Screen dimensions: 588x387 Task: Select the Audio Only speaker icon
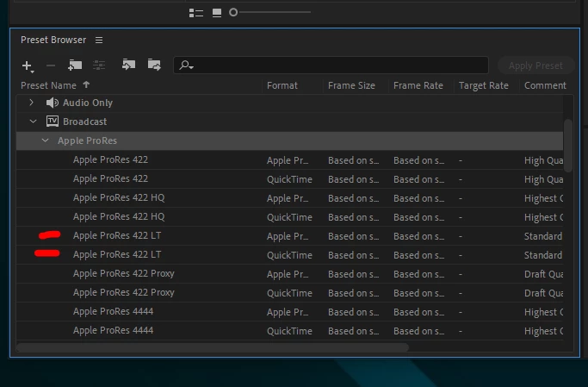tap(53, 103)
